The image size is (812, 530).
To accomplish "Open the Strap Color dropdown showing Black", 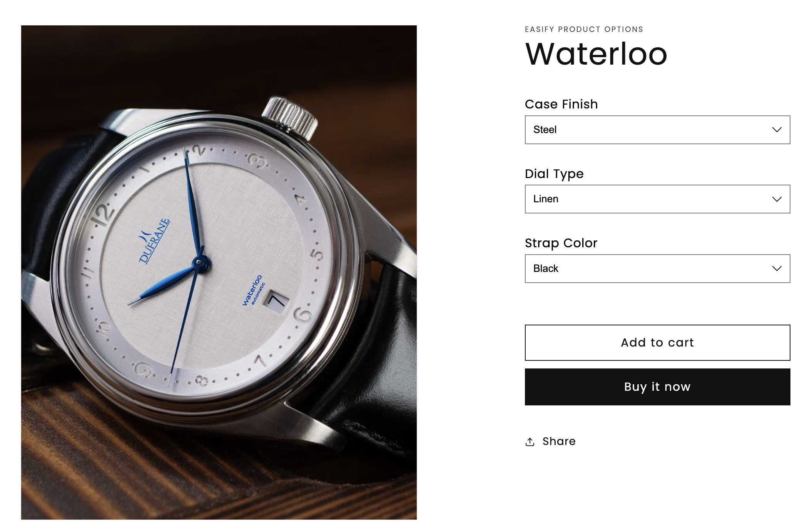I will coord(657,268).
